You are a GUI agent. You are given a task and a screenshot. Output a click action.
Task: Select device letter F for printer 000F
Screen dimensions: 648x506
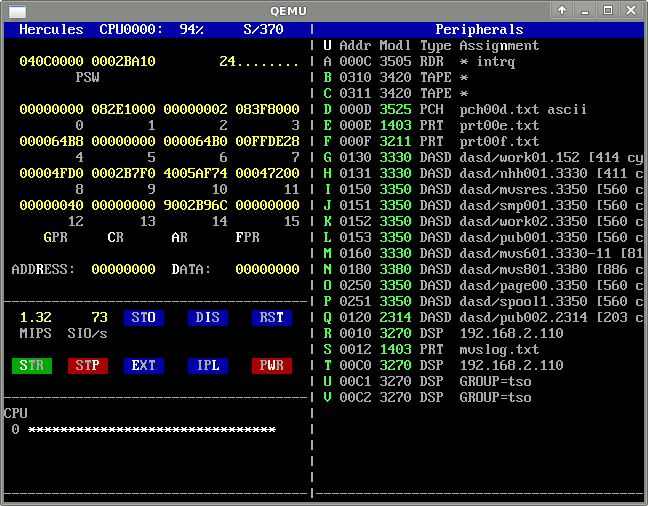(x=327, y=141)
